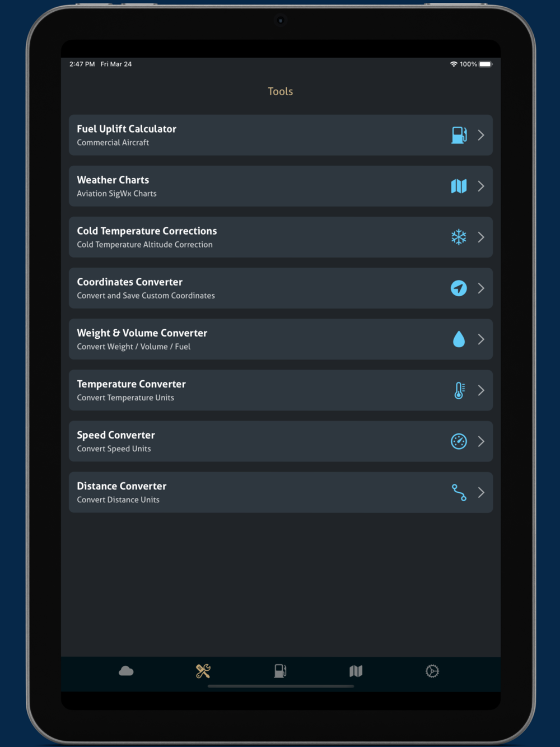Screen dimensions: 560x747
Task: Open Distance Converter title text
Action: (x=122, y=486)
